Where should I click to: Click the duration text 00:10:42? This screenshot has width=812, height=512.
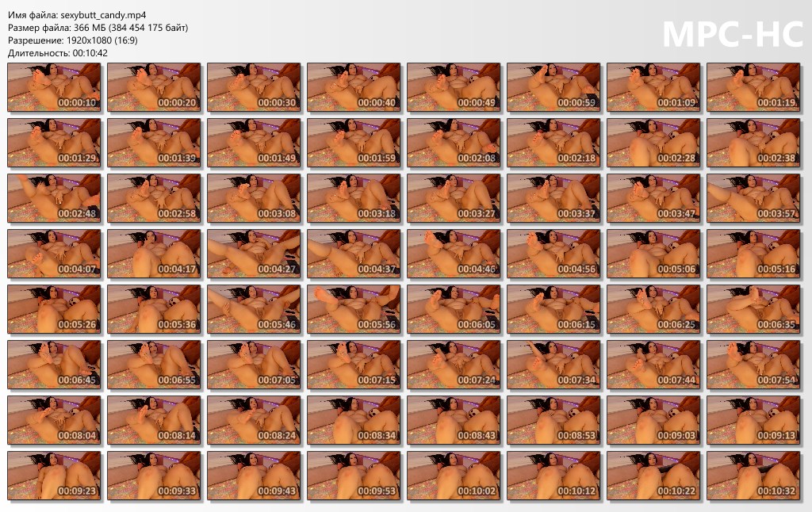[90, 53]
